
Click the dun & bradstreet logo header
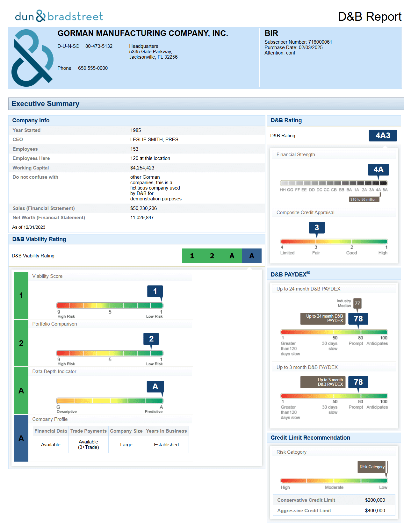tap(59, 16)
